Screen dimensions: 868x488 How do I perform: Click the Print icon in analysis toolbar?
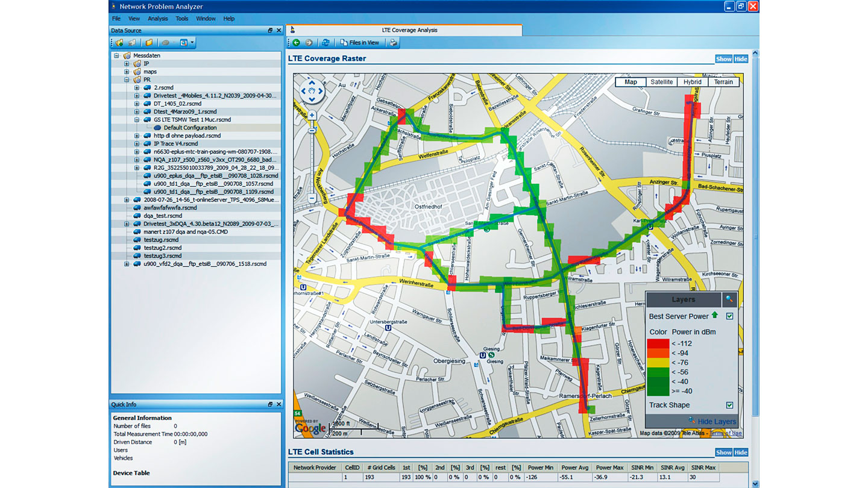pyautogui.click(x=393, y=43)
